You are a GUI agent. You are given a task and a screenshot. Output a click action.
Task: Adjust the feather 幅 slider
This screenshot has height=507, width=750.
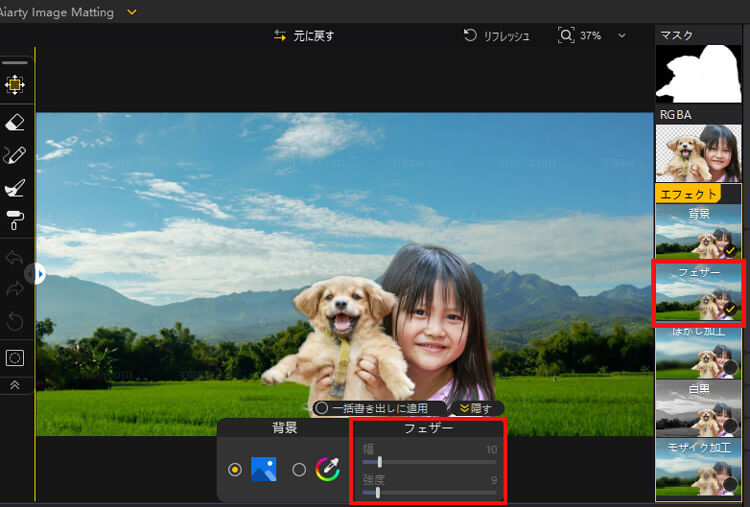tap(380, 461)
